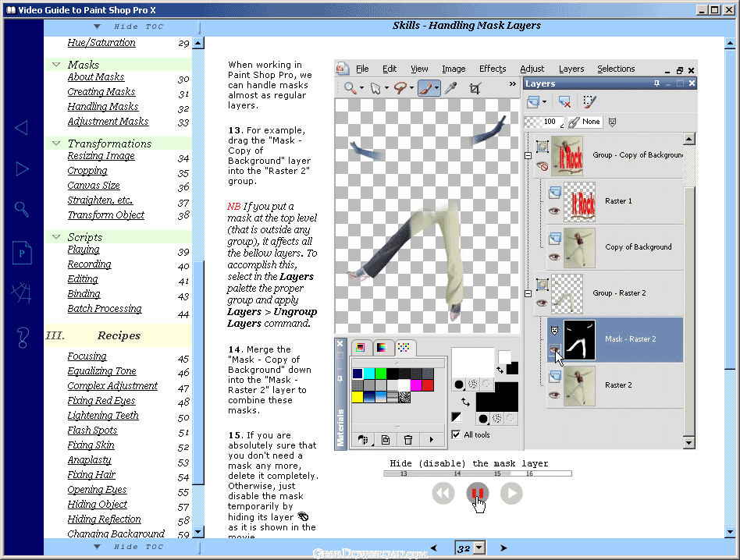Select the Pick arrow tool
Image resolution: width=740 pixels, height=560 pixels.
coord(375,88)
